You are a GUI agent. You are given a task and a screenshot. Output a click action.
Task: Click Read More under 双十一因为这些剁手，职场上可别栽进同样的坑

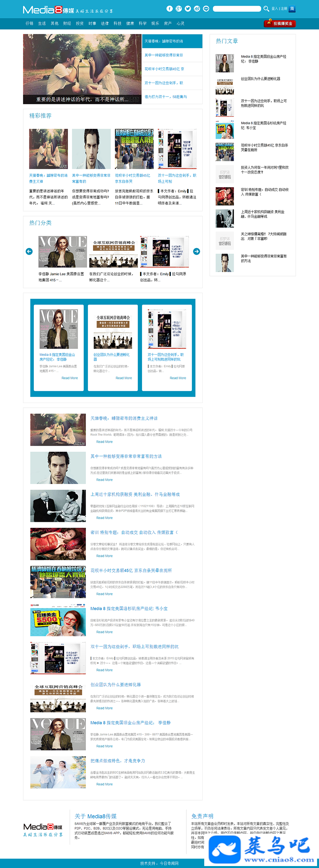[x=104, y=670]
